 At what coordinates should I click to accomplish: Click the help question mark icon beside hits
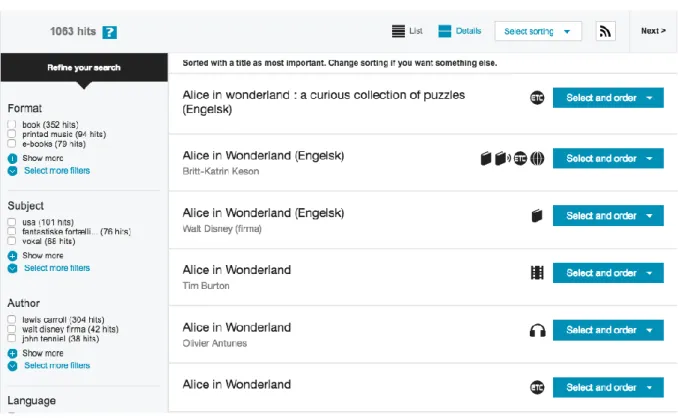tap(109, 32)
